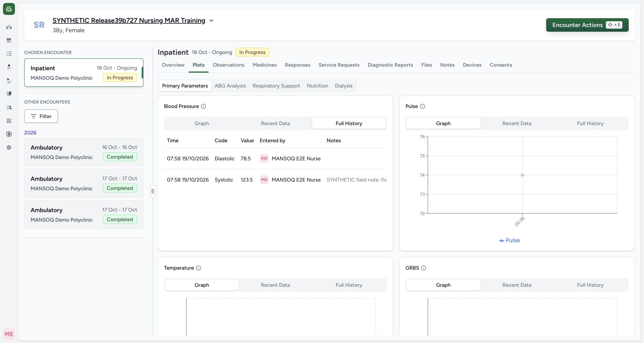Open the dollar billing icon in the sidebar
The width and height of the screenshot is (644, 343).
pos(9,134)
